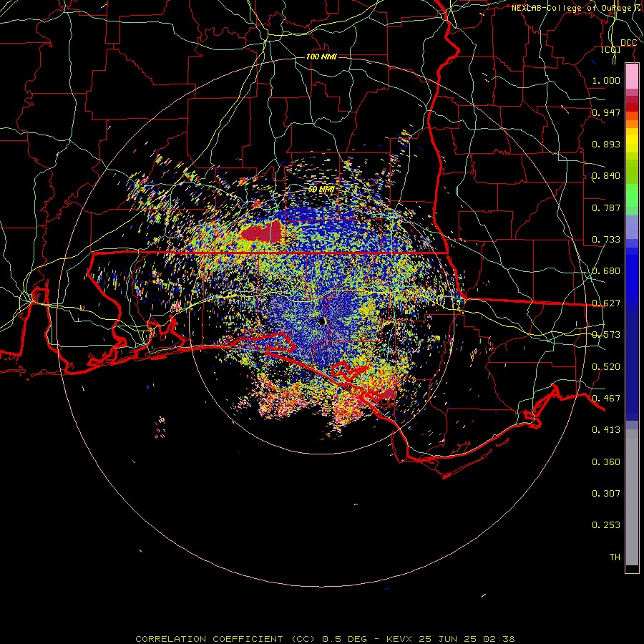Select the 0.680 scale value
The height and width of the screenshot is (644, 644).
606,271
